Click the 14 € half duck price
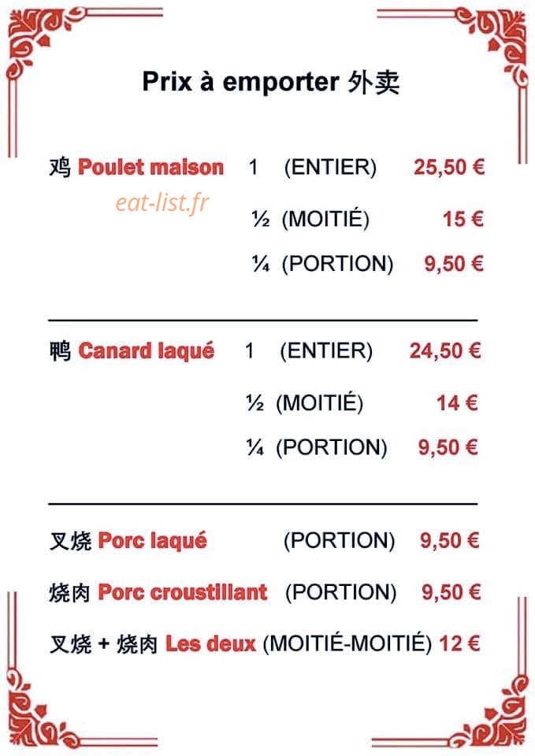 tap(457, 402)
